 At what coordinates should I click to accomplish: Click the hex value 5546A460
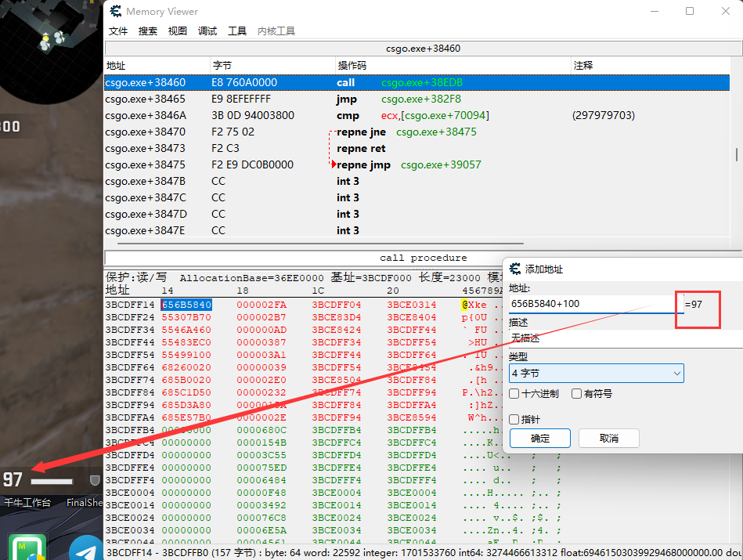[x=186, y=330]
